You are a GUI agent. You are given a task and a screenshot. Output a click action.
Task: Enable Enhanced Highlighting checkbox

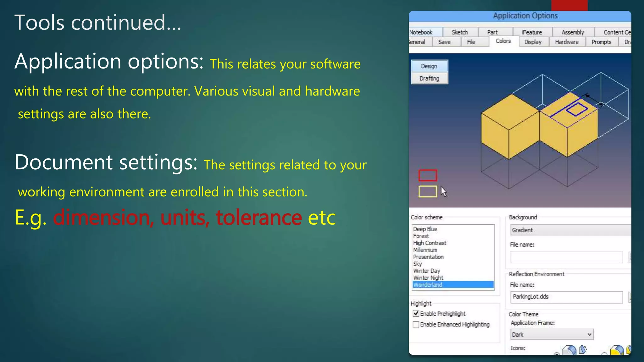point(416,325)
